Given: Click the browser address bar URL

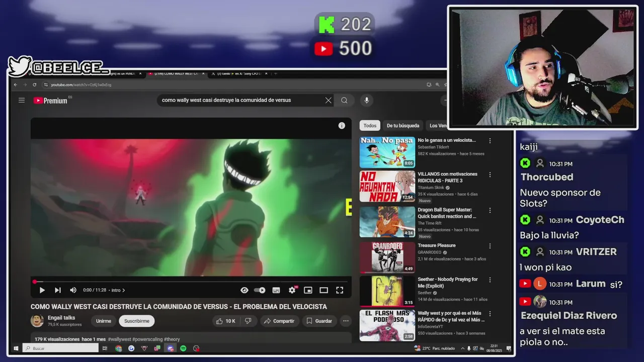Looking at the screenshot, I should [x=81, y=84].
